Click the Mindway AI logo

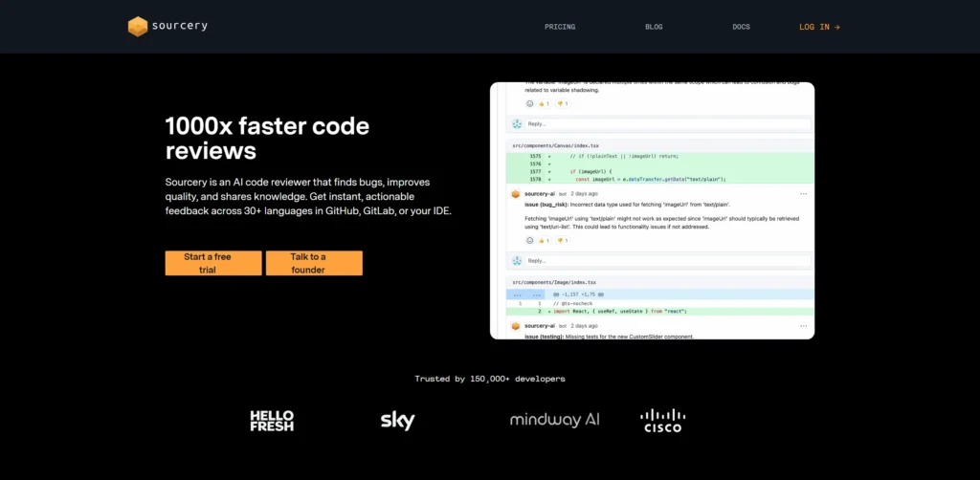pyautogui.click(x=554, y=420)
